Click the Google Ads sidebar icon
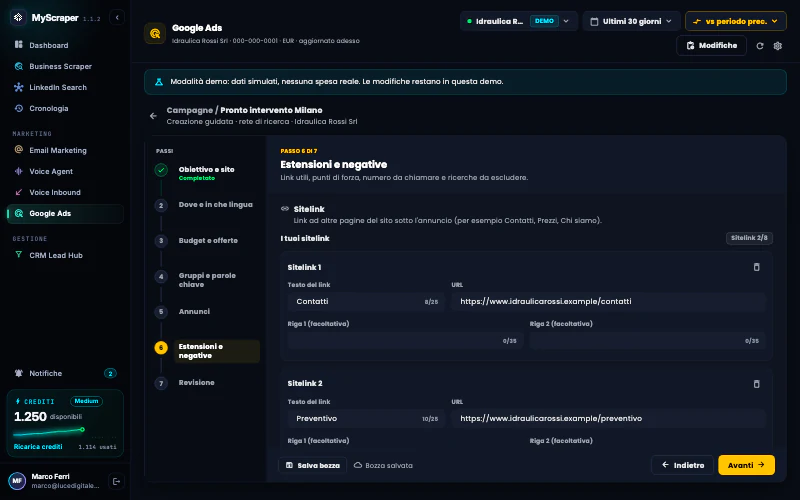 click(19, 213)
